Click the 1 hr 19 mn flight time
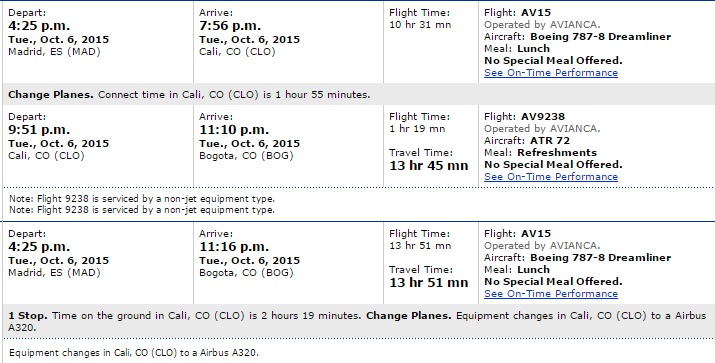 tap(417, 129)
